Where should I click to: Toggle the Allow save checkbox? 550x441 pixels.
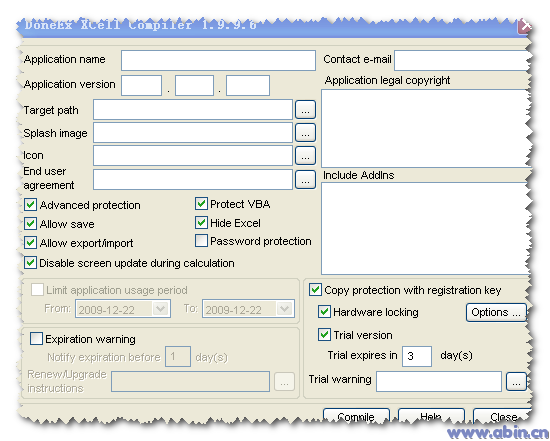click(x=30, y=224)
